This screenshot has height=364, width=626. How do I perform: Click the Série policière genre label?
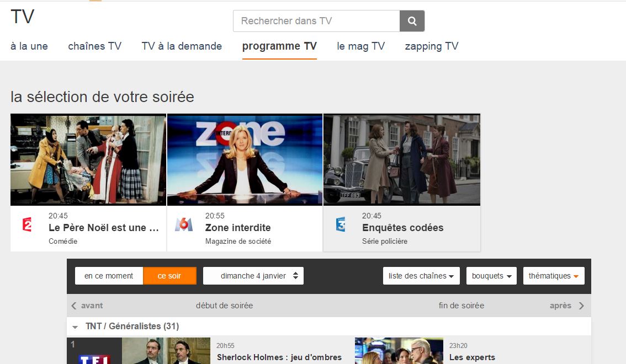pyautogui.click(x=385, y=241)
